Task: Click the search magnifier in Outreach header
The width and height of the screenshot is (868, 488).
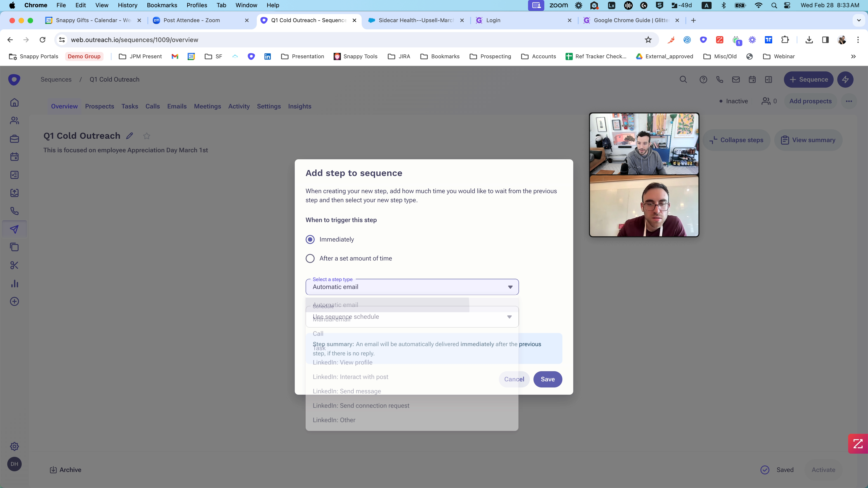Action: point(683,80)
